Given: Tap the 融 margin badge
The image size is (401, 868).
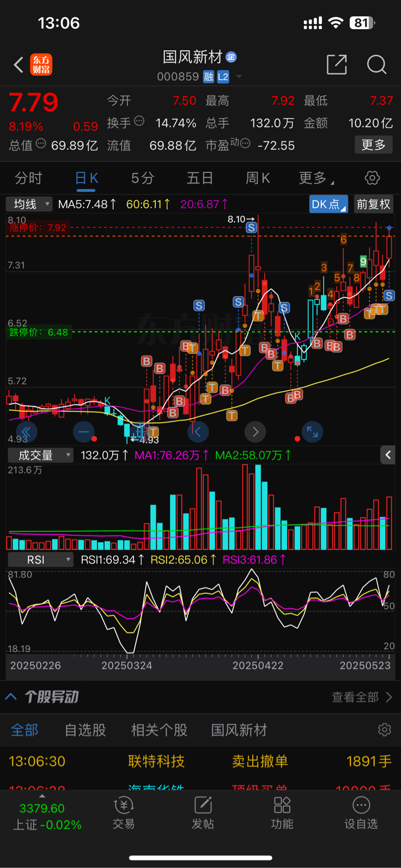Looking at the screenshot, I should coord(209,77).
